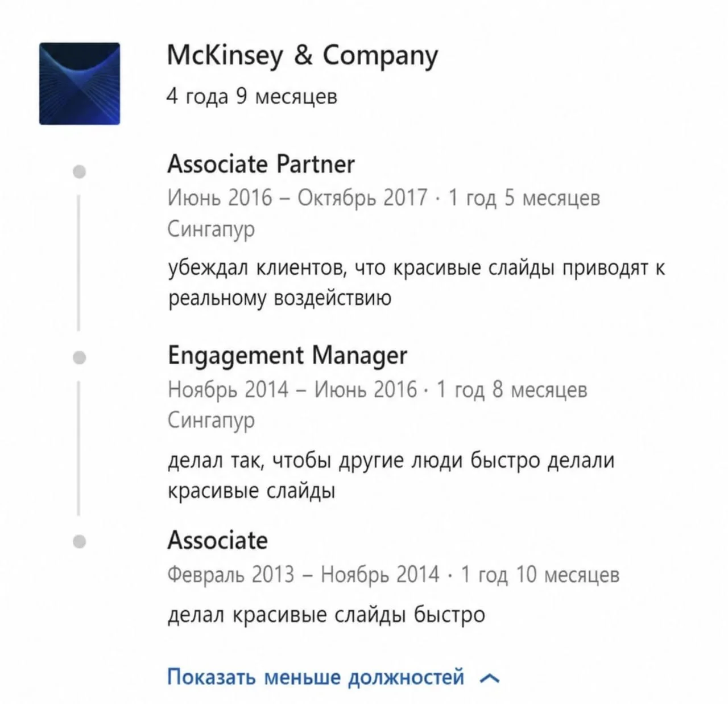Screen dimensions: 728x704
Task: Select the timeline dot beside Engagement Manager
Action: tap(80, 357)
